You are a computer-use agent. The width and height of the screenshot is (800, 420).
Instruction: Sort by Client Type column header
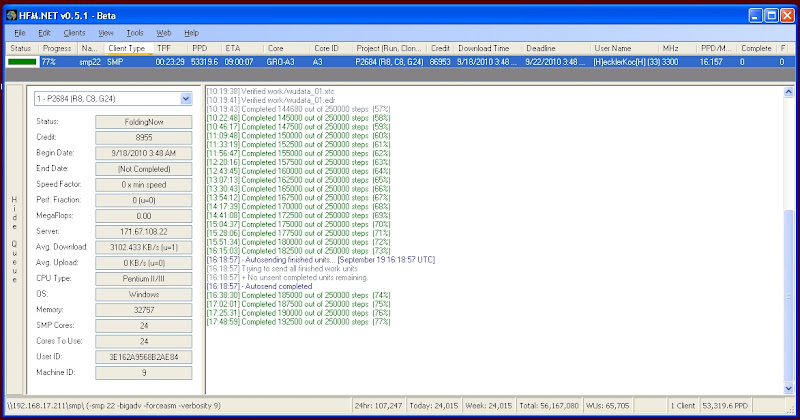point(127,48)
